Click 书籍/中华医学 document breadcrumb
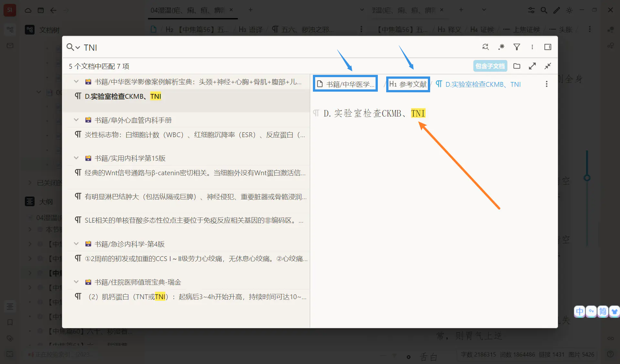Image resolution: width=620 pixels, height=364 pixels. pyautogui.click(x=346, y=84)
